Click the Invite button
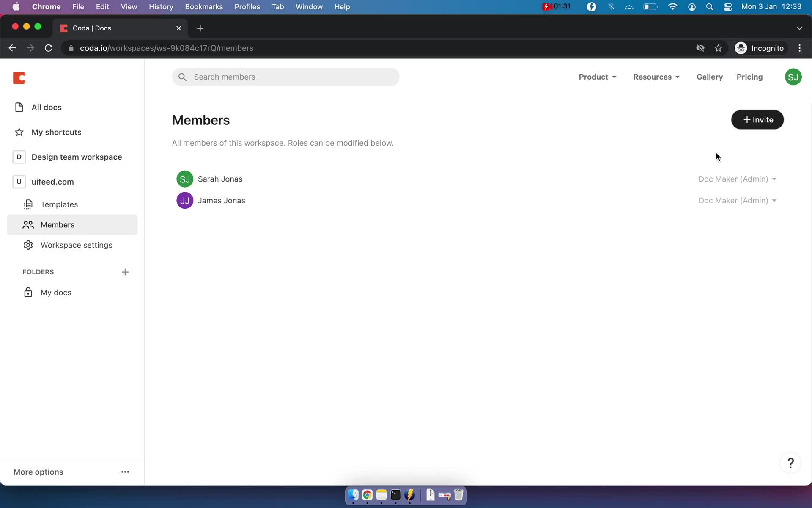This screenshot has width=812, height=508. pyautogui.click(x=757, y=120)
